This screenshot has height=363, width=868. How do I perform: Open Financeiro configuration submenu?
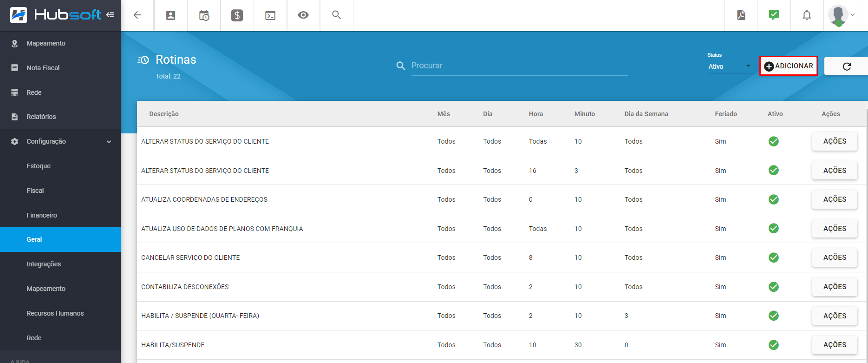pyautogui.click(x=60, y=215)
